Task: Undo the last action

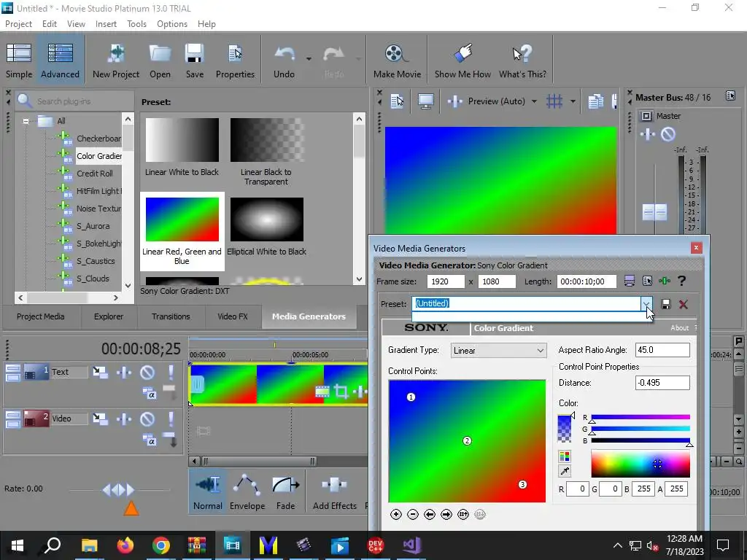Action: pyautogui.click(x=285, y=61)
